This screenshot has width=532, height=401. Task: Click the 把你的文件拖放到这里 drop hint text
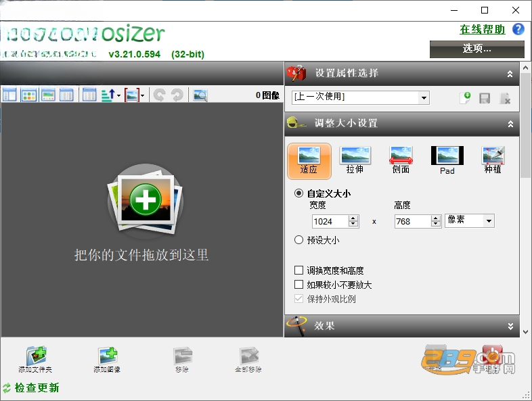pos(141,255)
